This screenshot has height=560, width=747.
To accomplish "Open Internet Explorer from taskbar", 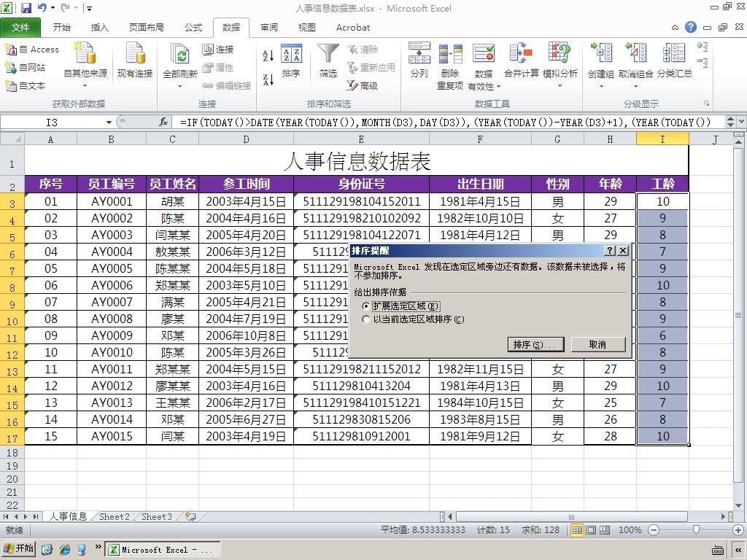I will [65, 550].
